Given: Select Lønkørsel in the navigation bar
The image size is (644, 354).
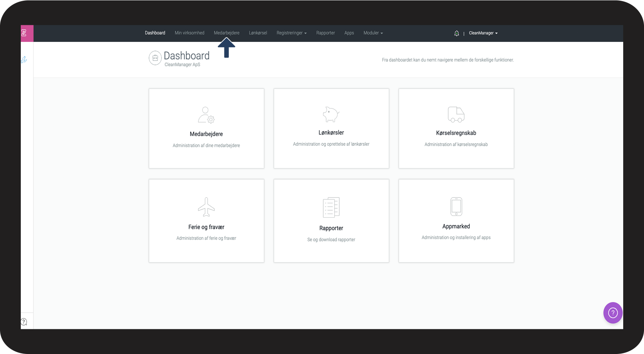Looking at the screenshot, I should (258, 33).
